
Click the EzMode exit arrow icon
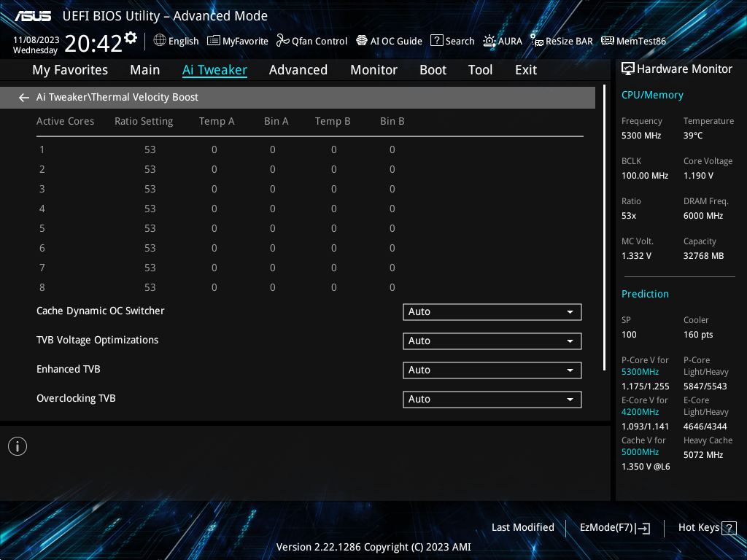click(643, 528)
